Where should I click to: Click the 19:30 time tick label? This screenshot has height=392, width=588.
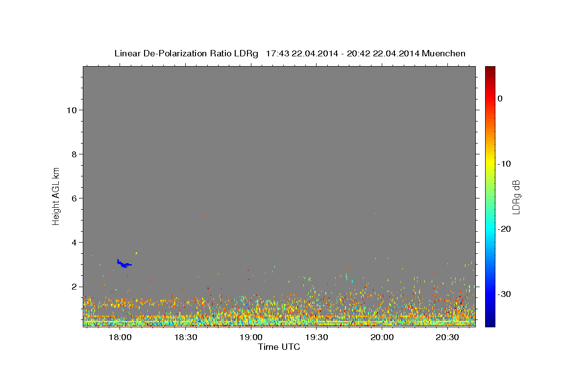pyautogui.click(x=317, y=338)
